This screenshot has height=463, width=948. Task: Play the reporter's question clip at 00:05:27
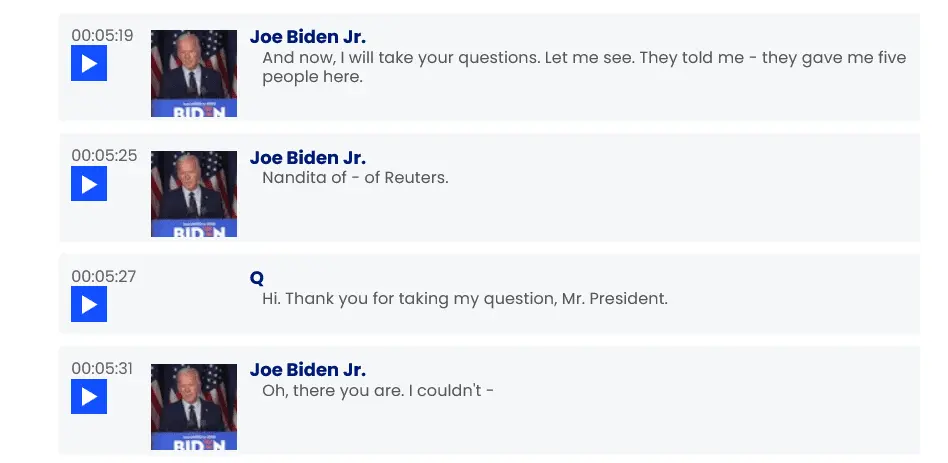pos(89,304)
